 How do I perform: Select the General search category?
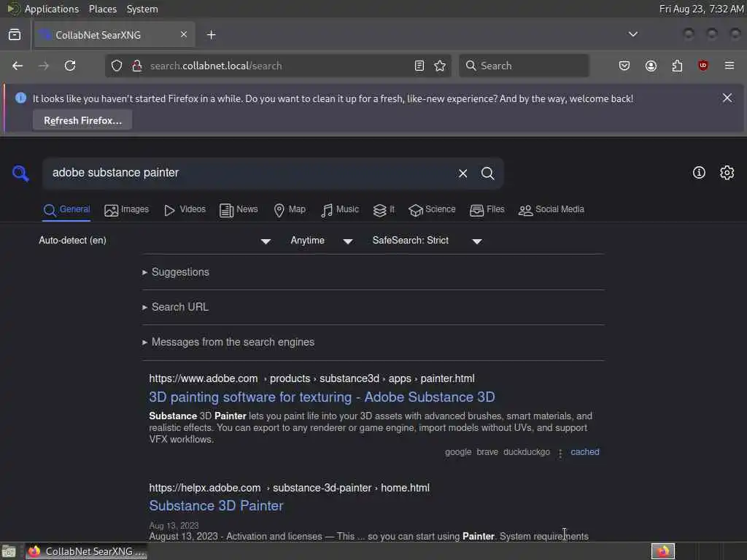coord(66,209)
